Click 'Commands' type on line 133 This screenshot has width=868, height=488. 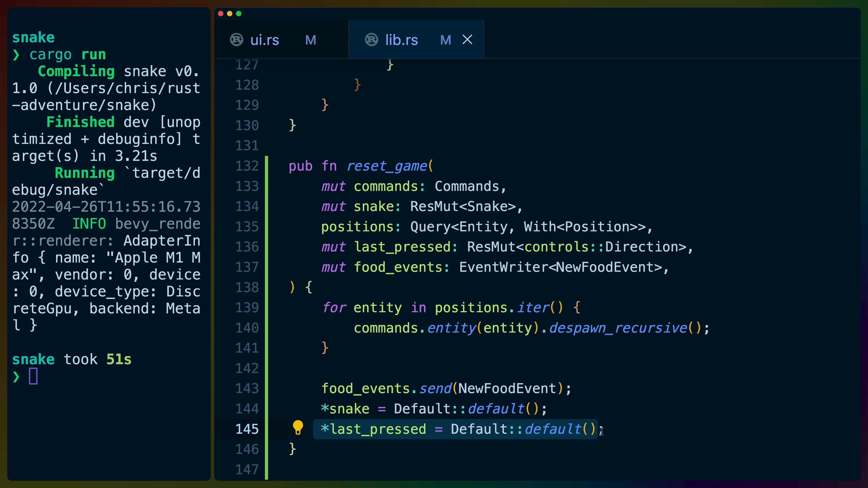(x=467, y=186)
